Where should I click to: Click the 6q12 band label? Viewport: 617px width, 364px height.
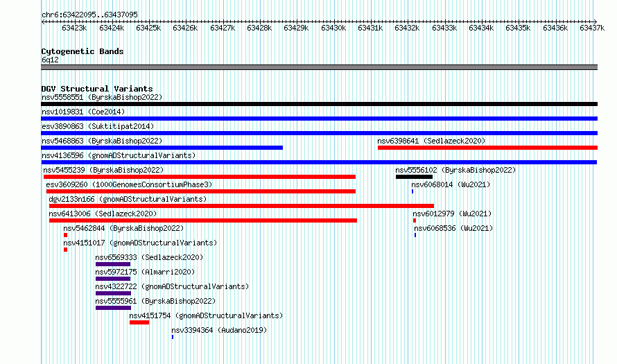50,60
